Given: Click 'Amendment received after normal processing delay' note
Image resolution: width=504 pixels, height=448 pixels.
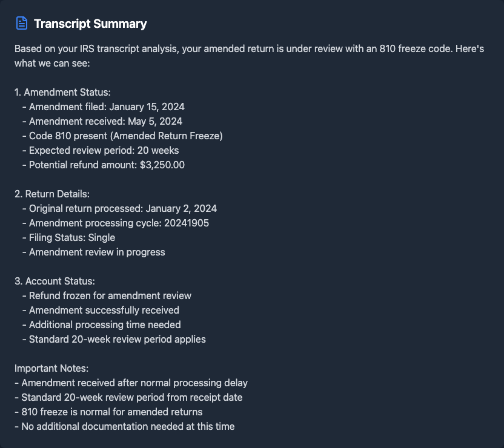Looking at the screenshot, I should click(x=131, y=383).
